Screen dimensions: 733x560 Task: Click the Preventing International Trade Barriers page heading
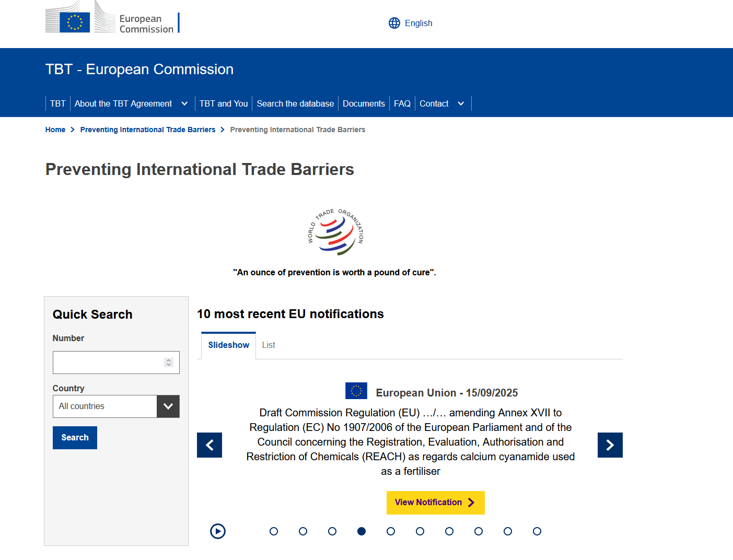pyautogui.click(x=200, y=169)
